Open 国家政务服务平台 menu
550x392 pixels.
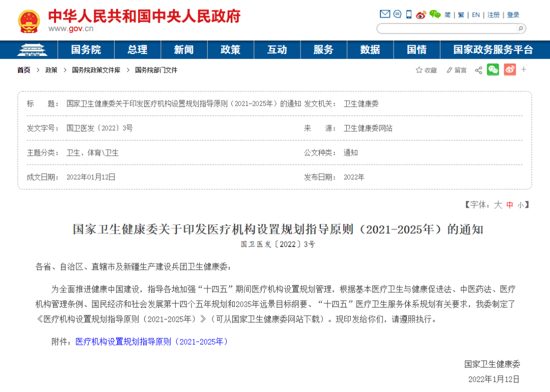coord(493,50)
